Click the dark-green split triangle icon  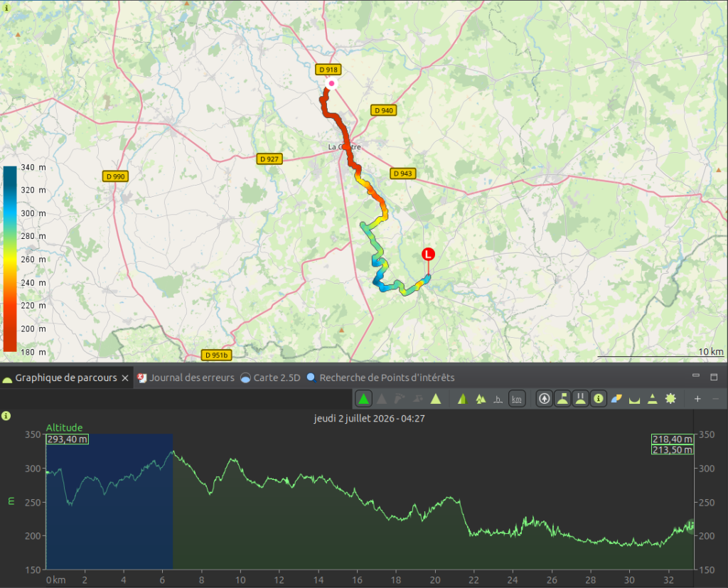(x=462, y=398)
